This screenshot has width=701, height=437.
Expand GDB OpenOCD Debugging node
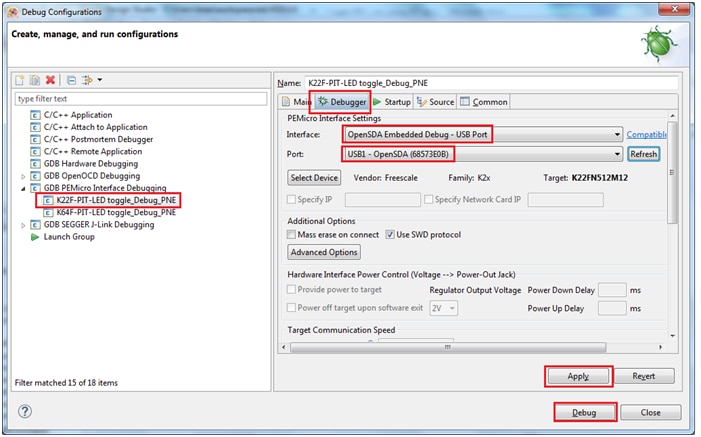coord(23,176)
